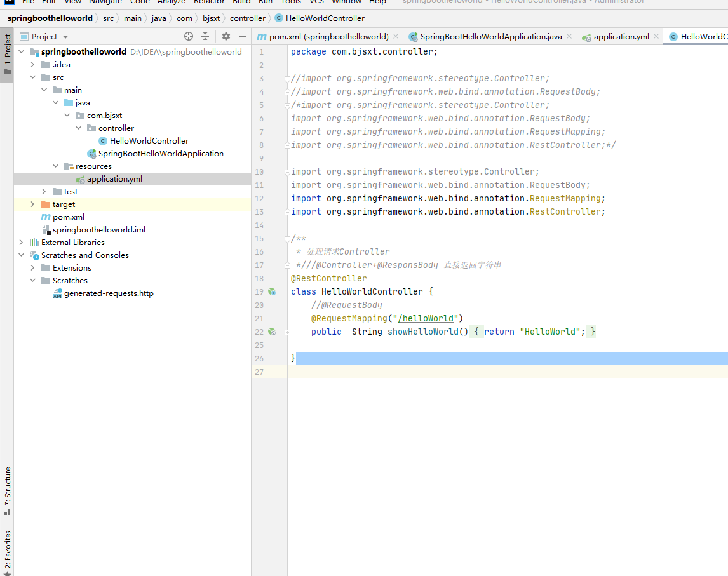Click the run gutter icon on line 19
This screenshot has width=728, height=576.
click(x=272, y=291)
